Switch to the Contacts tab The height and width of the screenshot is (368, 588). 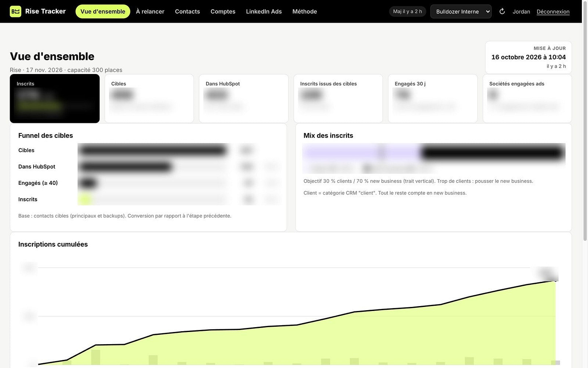(187, 11)
